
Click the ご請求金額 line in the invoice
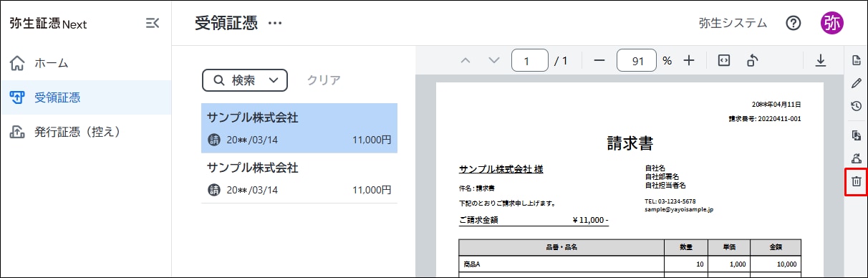534,220
